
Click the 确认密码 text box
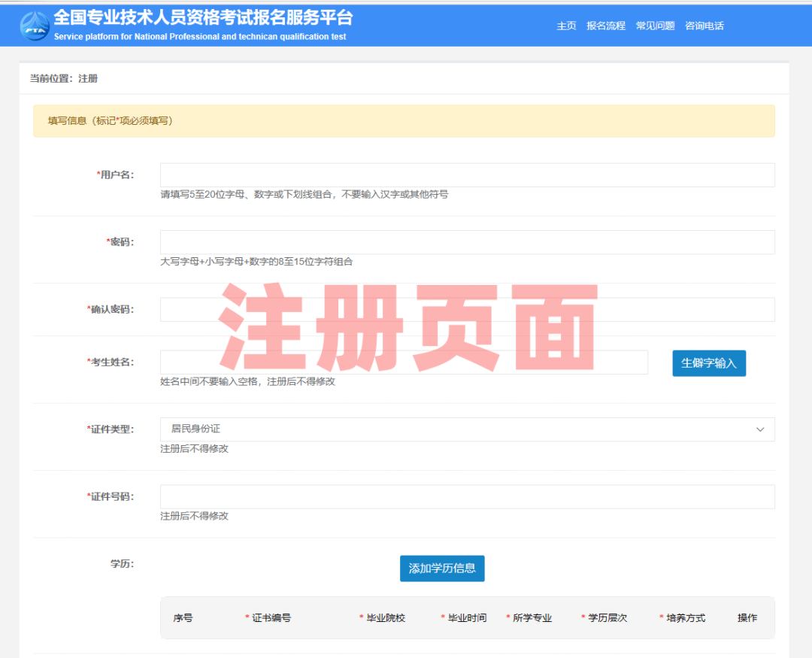[x=467, y=310]
